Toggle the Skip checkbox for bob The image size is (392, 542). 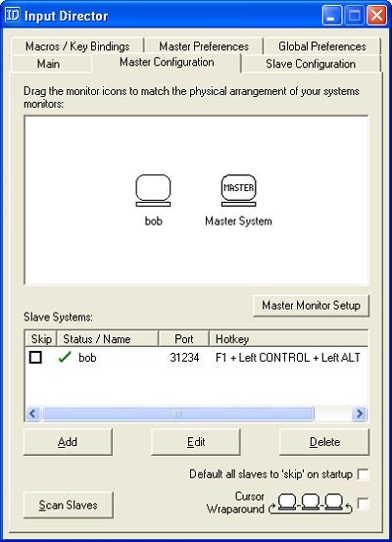35,357
